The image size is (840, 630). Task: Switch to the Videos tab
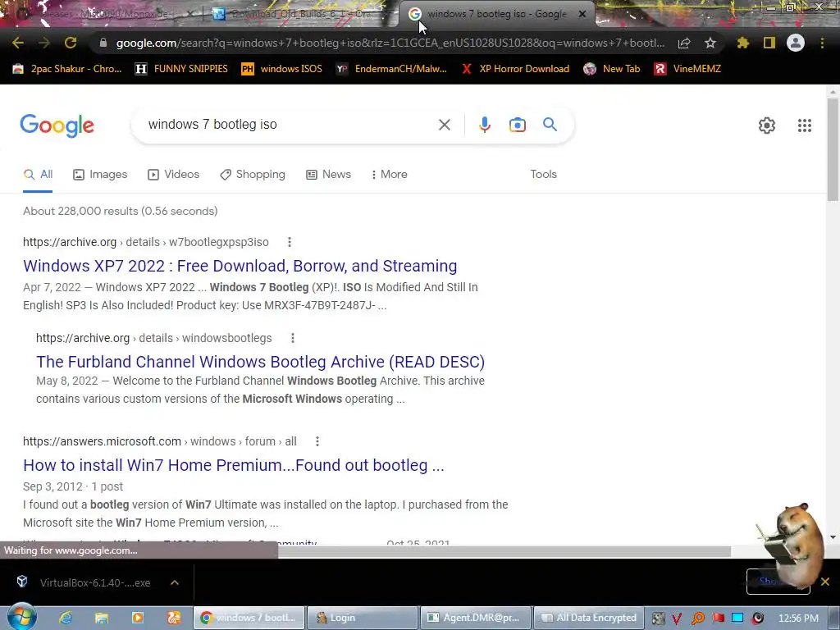[x=174, y=174]
